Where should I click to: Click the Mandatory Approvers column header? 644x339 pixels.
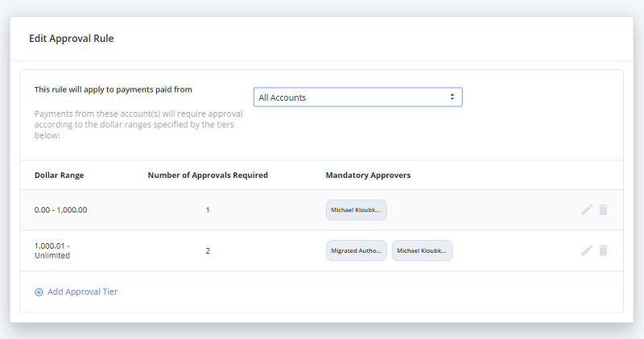(368, 175)
